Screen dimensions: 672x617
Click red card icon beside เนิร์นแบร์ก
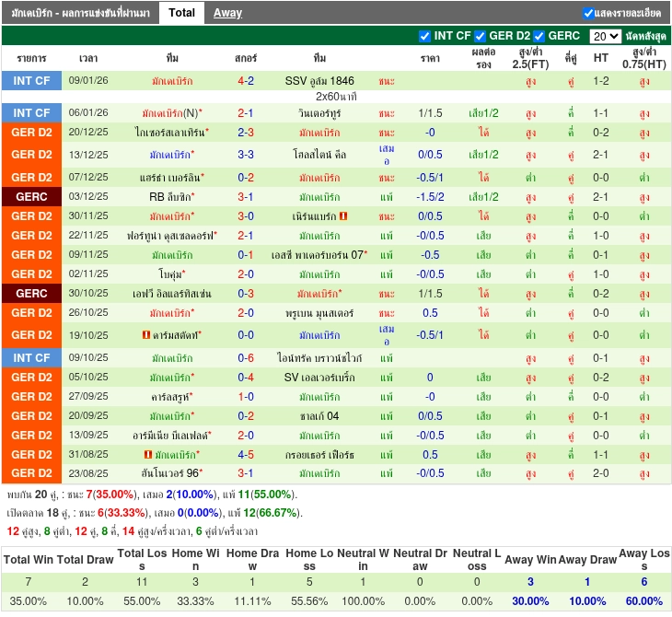[343, 216]
